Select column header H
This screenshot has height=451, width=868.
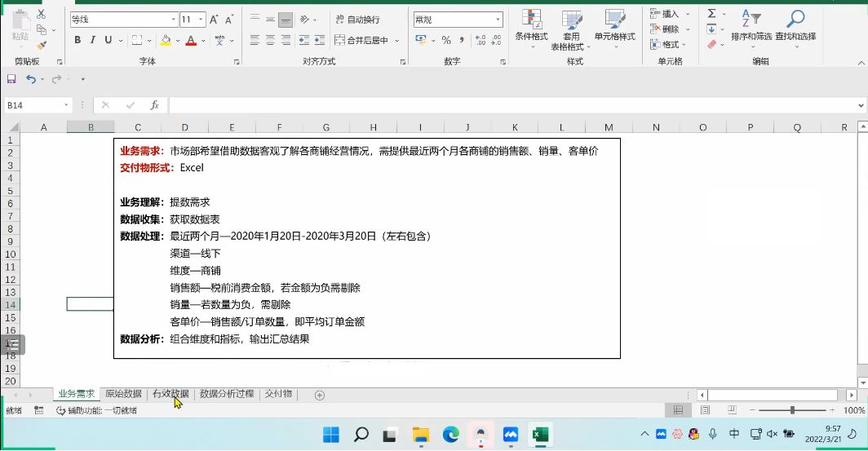[x=373, y=127]
